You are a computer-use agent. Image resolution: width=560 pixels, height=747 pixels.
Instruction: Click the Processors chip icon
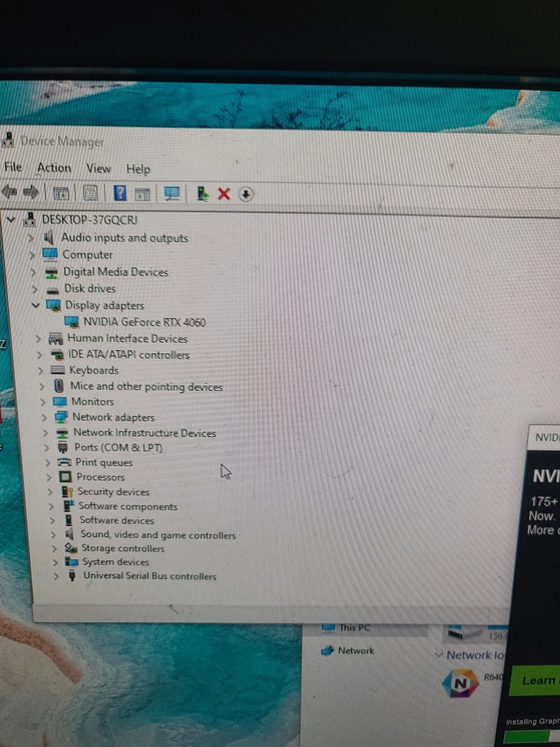(65, 477)
